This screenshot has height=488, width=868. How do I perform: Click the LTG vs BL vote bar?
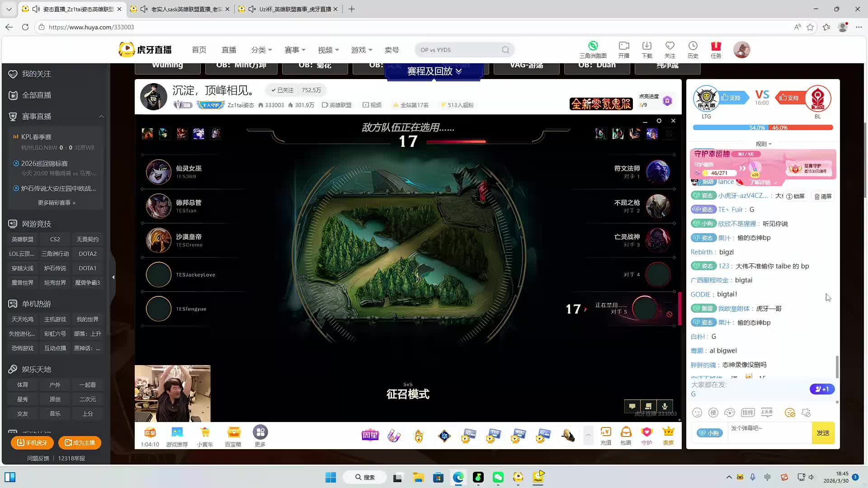[763, 128]
